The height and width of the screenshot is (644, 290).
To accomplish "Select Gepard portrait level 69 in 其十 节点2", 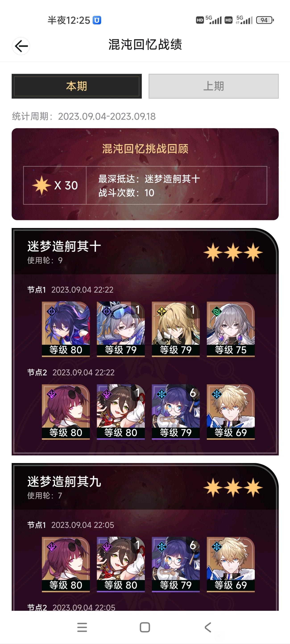I will 231,412.
